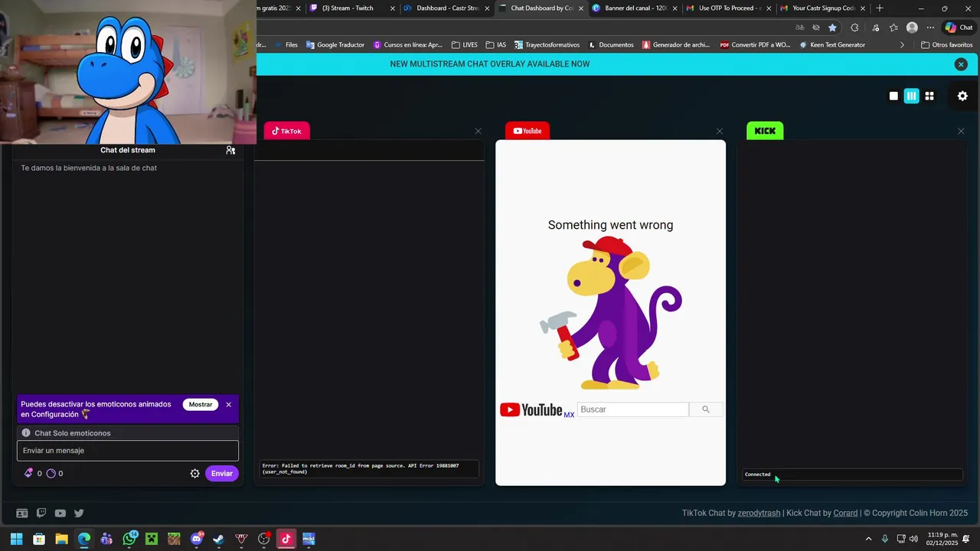Expand the bookmarks overflow chevron
The width and height of the screenshot is (980, 551).
point(902,45)
